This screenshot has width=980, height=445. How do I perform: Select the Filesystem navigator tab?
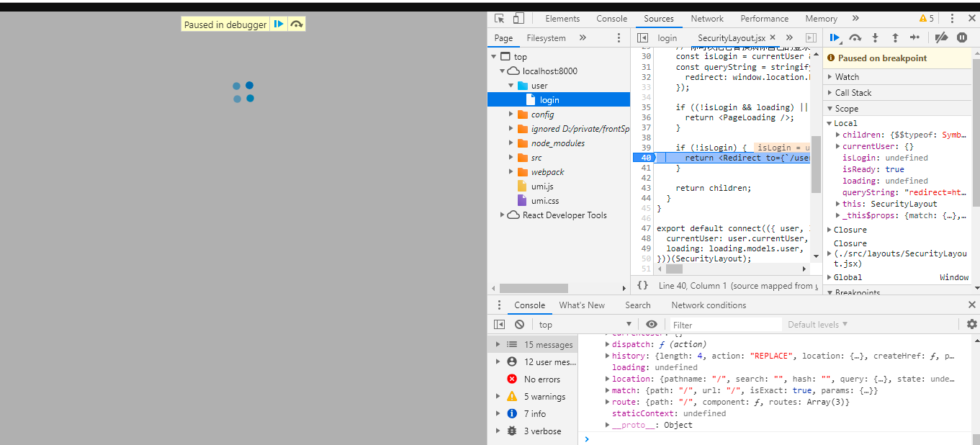(546, 38)
